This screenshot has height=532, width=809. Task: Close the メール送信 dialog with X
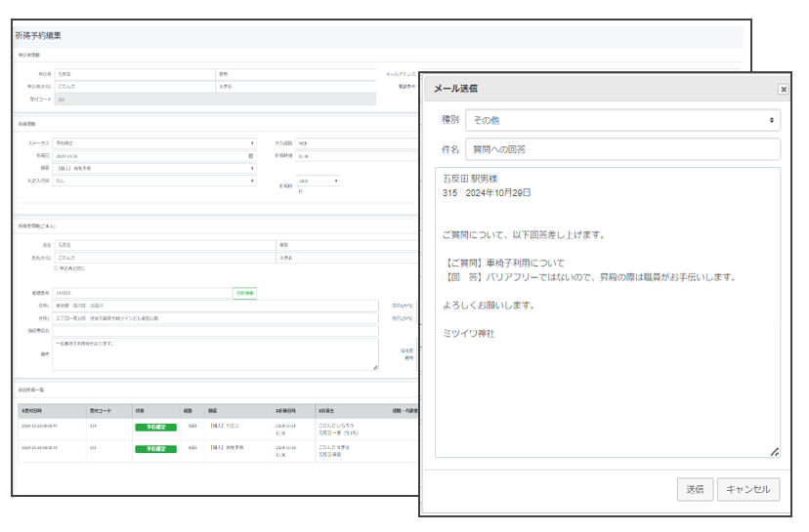point(783,89)
